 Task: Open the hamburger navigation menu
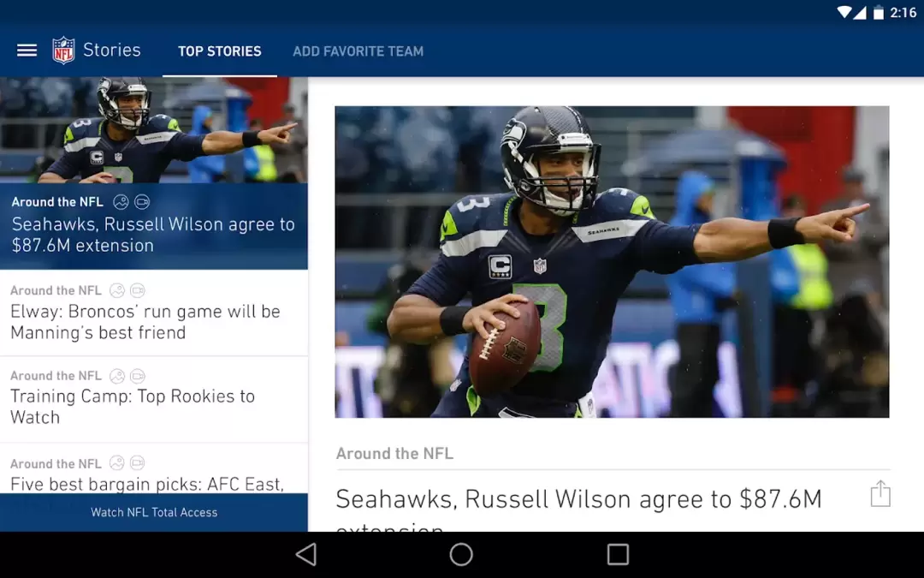click(27, 51)
